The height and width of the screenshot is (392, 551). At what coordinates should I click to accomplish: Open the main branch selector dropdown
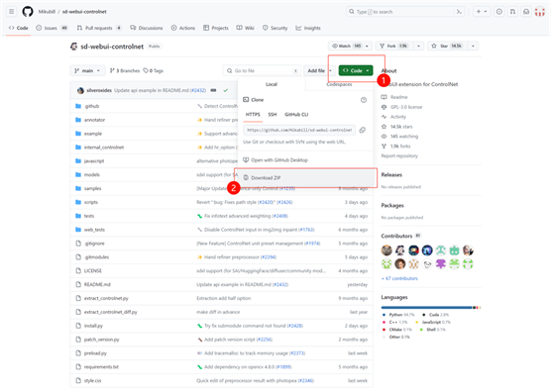[x=87, y=70]
